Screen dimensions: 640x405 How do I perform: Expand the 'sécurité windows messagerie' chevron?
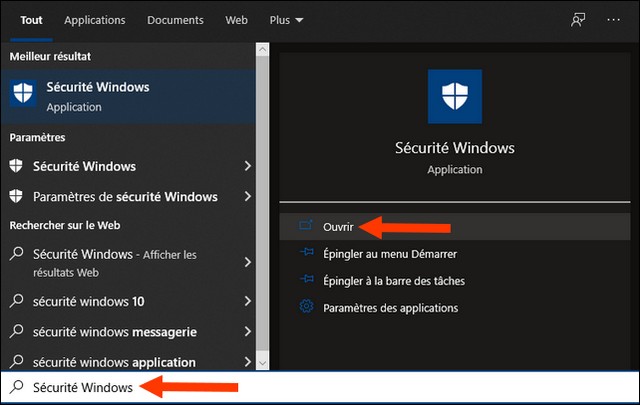pyautogui.click(x=247, y=331)
